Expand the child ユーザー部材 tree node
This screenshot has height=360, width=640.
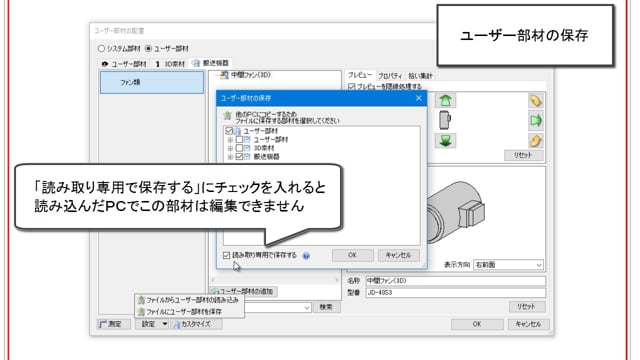click(x=230, y=140)
